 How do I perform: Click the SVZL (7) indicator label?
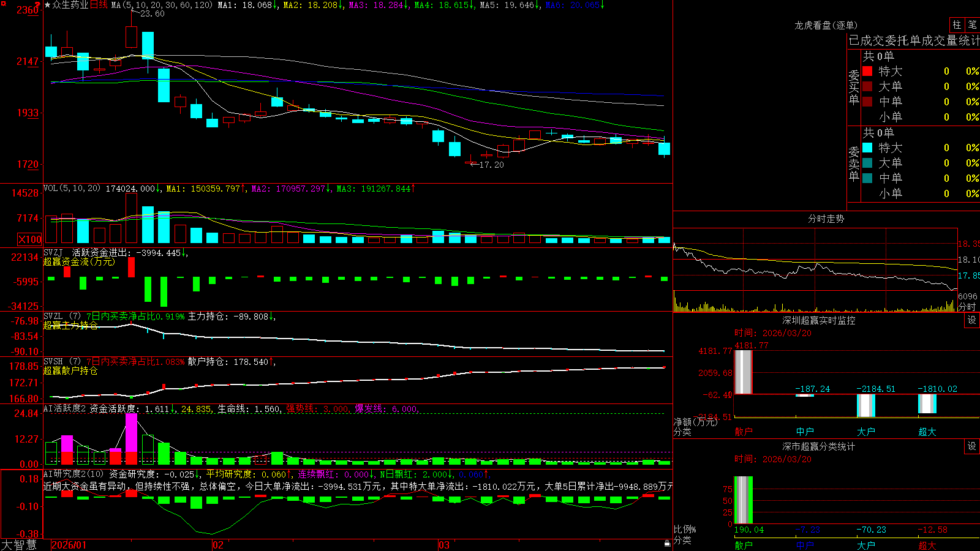(x=62, y=317)
